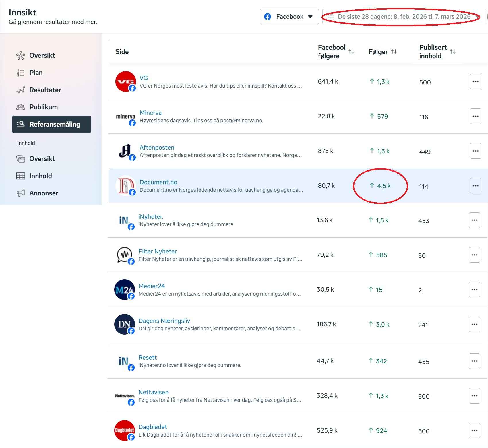488x448 pixels.
Task: Open Plan in the sidebar
Action: (36, 73)
